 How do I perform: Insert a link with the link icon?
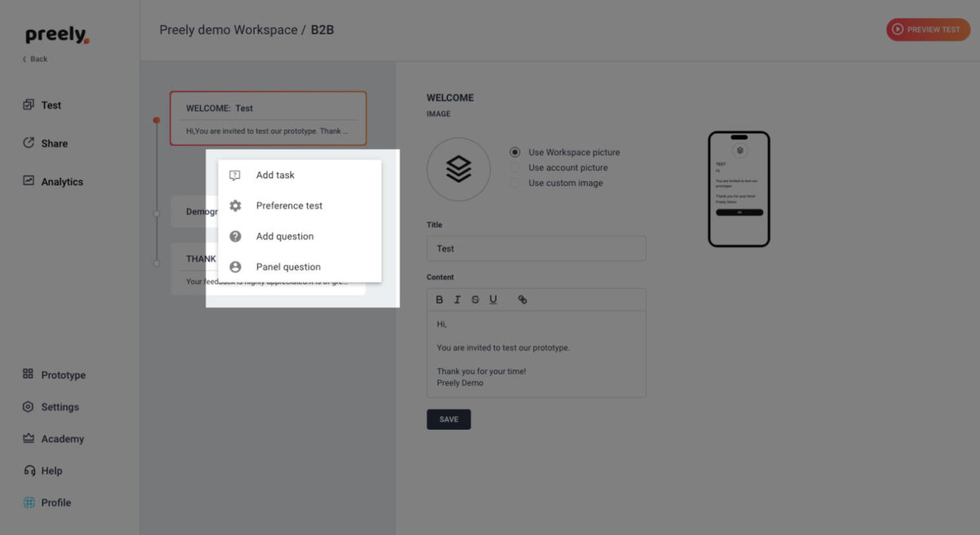pyautogui.click(x=523, y=300)
